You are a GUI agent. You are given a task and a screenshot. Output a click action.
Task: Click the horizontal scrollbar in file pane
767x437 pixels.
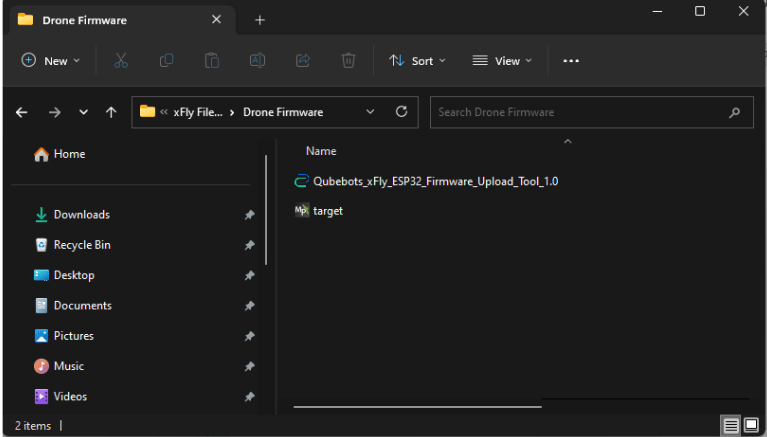(x=417, y=406)
